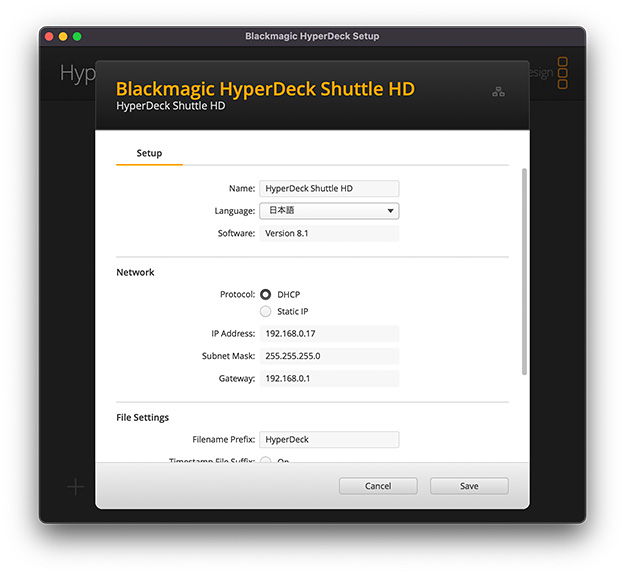Click the IP Address field
Image resolution: width=625 pixels, height=575 pixels.
329,334
